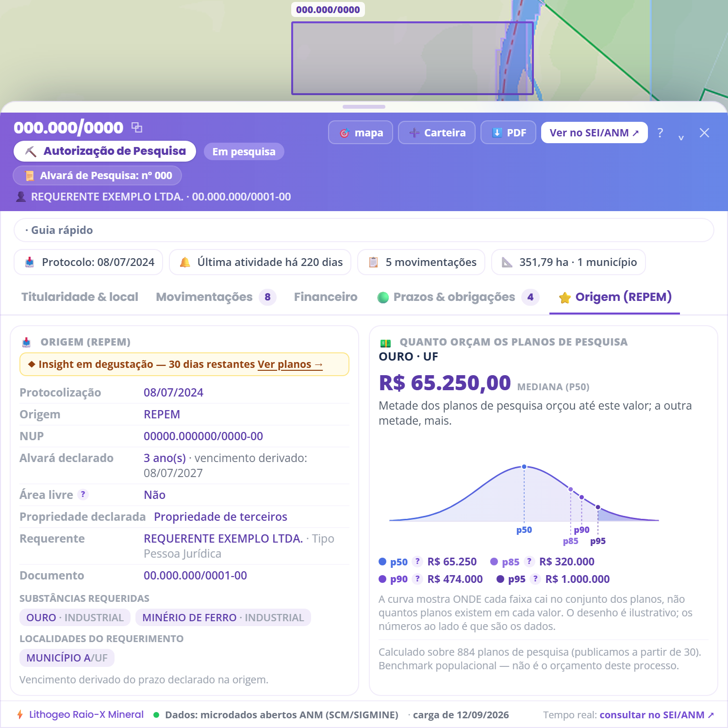This screenshot has width=728, height=728.
Task: Open the p90 help icon
Action: click(417, 579)
